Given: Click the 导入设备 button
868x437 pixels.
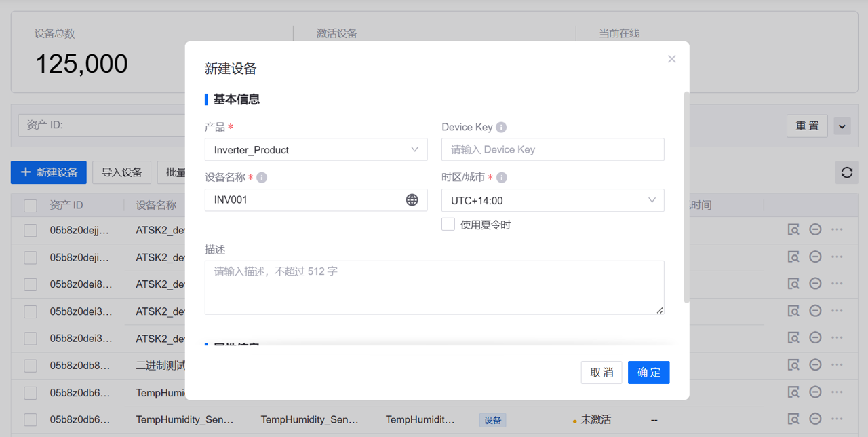Looking at the screenshot, I should pyautogui.click(x=122, y=173).
